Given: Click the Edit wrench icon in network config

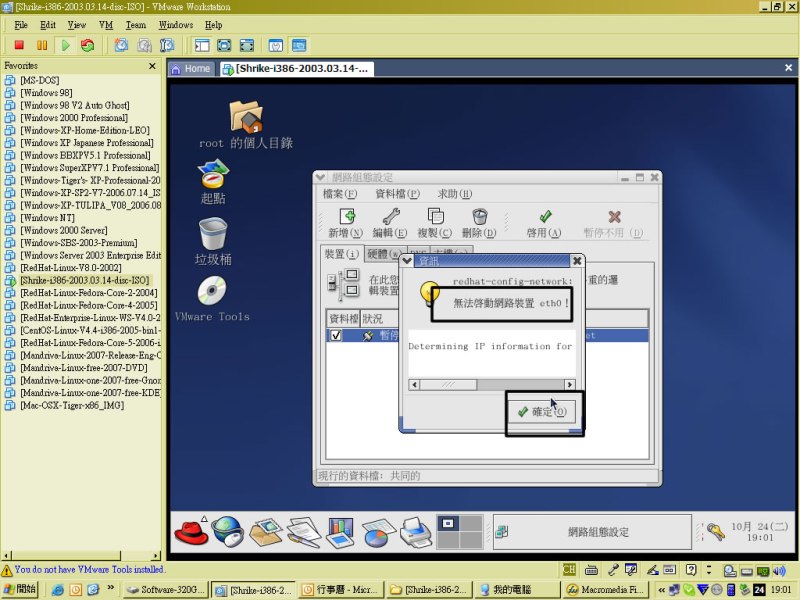Looking at the screenshot, I should (391, 216).
